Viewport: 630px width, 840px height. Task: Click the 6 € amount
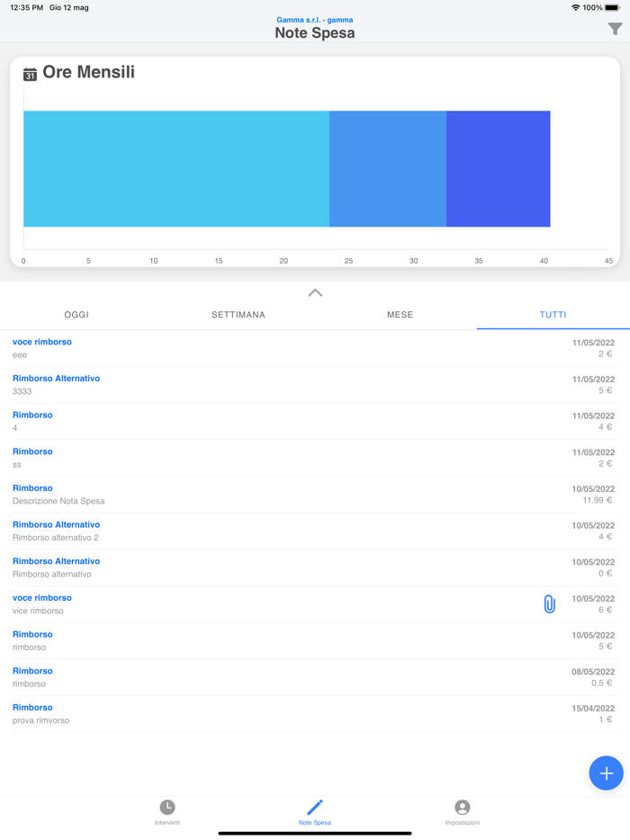coord(606,610)
